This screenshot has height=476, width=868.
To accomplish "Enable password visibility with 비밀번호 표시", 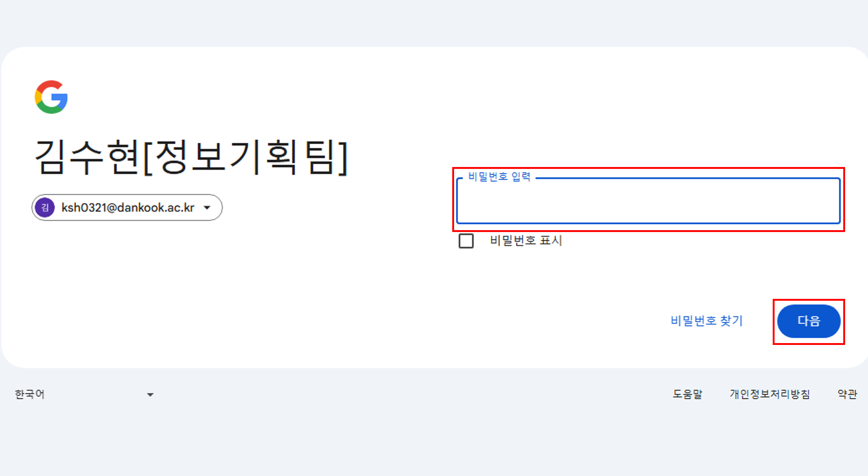I will (x=466, y=241).
